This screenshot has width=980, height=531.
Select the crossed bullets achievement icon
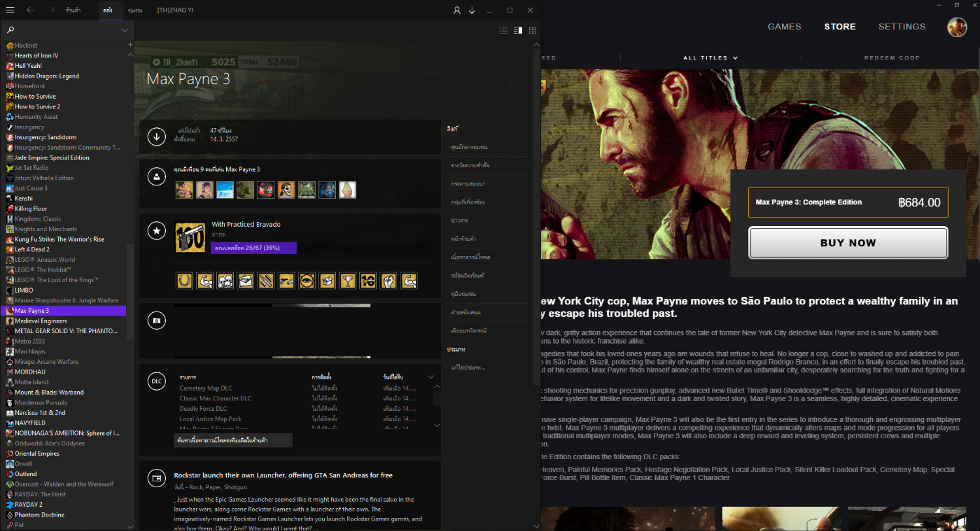pos(266,281)
